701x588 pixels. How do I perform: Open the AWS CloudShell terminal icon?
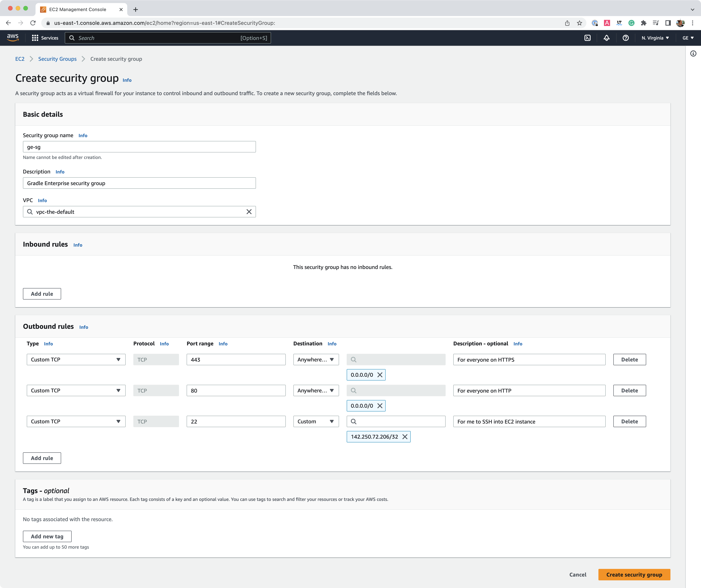(x=588, y=38)
